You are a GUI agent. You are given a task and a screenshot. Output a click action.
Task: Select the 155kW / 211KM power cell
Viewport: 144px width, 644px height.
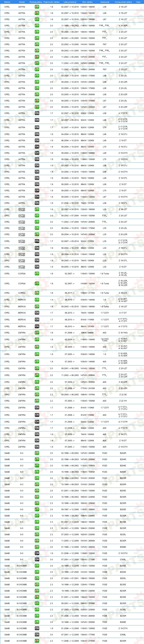click(87, 293)
